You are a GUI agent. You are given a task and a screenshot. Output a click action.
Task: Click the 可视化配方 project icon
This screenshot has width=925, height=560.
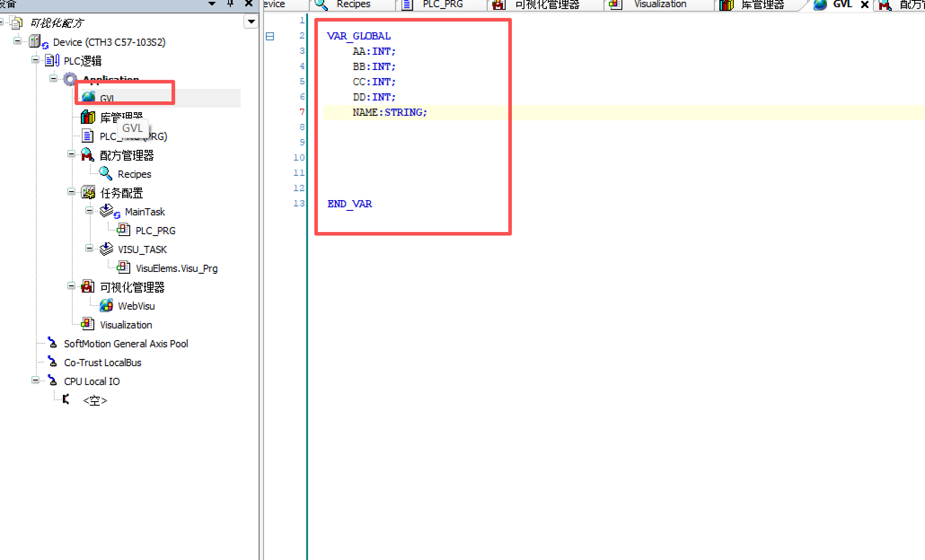click(x=17, y=22)
